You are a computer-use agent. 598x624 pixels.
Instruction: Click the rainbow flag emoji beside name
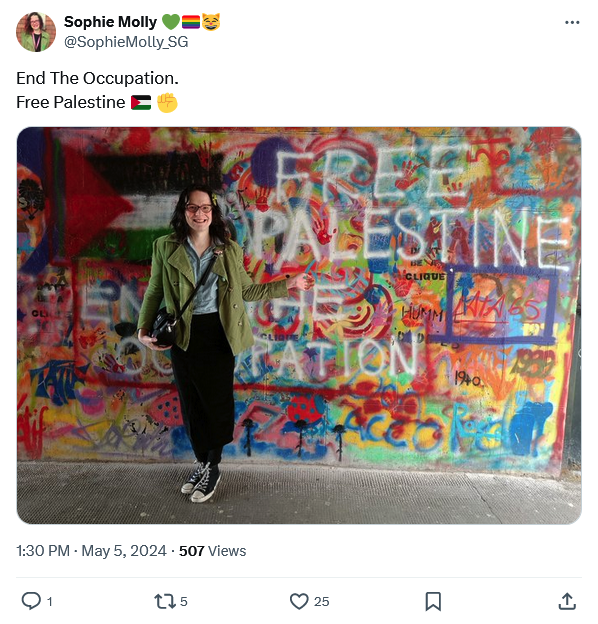click(191, 22)
